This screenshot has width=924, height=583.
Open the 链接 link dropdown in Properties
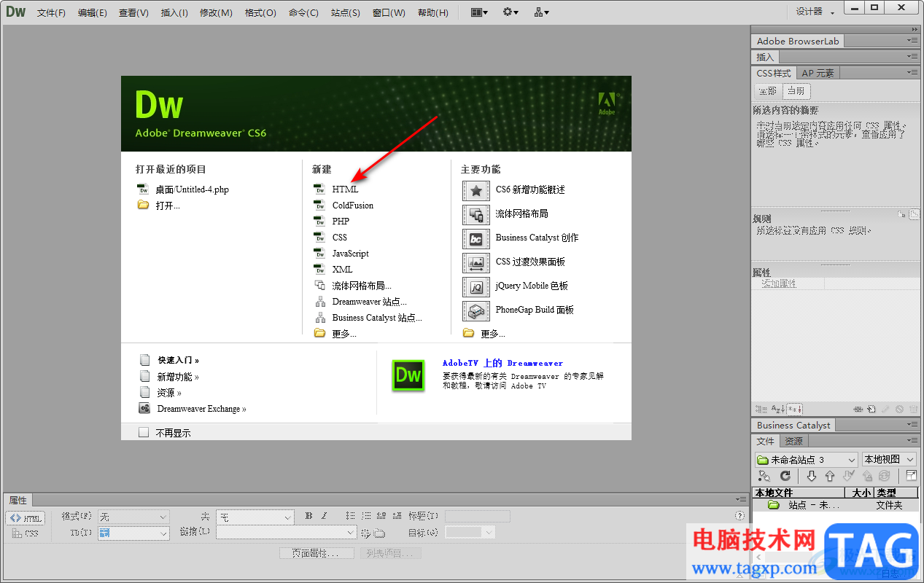tap(286, 533)
